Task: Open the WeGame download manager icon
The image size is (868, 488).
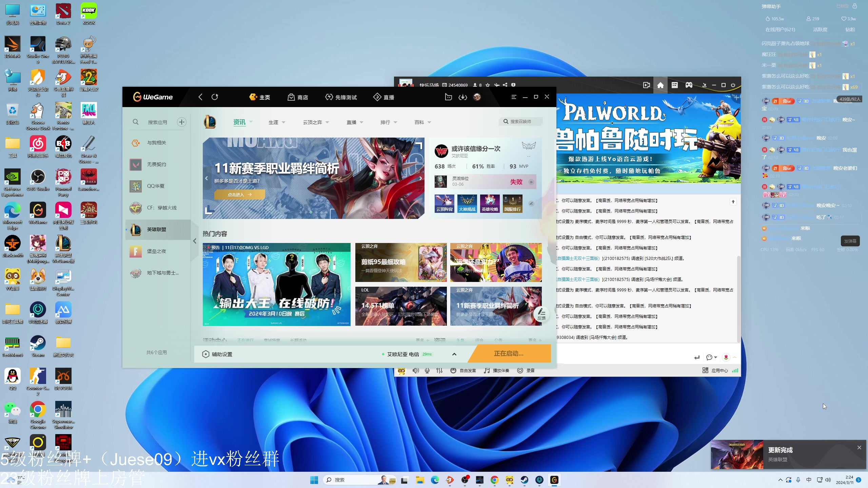Action: tap(463, 97)
